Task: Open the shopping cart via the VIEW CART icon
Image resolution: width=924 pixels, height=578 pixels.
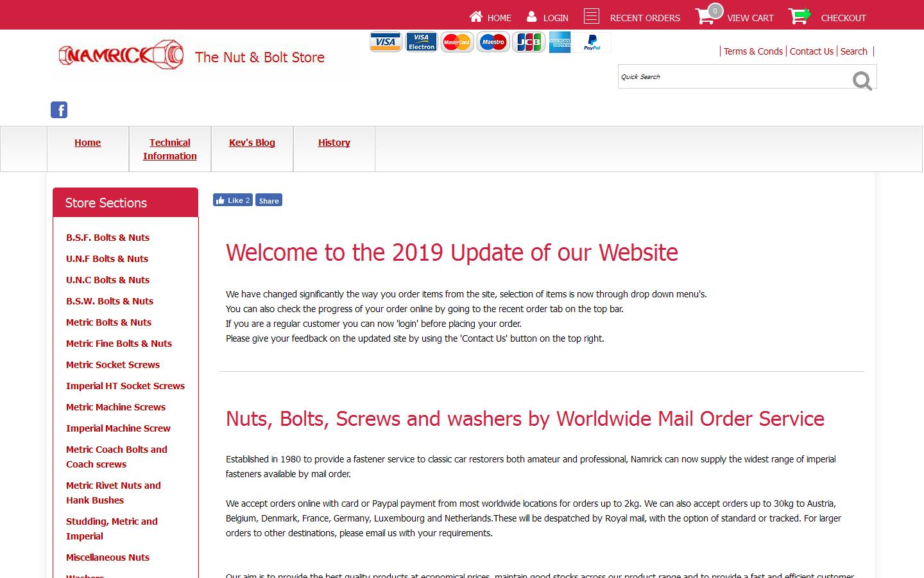Action: click(x=706, y=16)
